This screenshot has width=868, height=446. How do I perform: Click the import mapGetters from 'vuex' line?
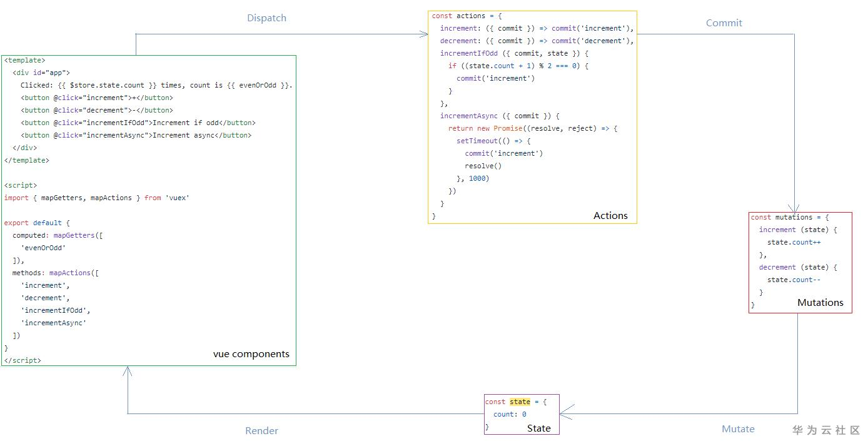[x=96, y=198]
